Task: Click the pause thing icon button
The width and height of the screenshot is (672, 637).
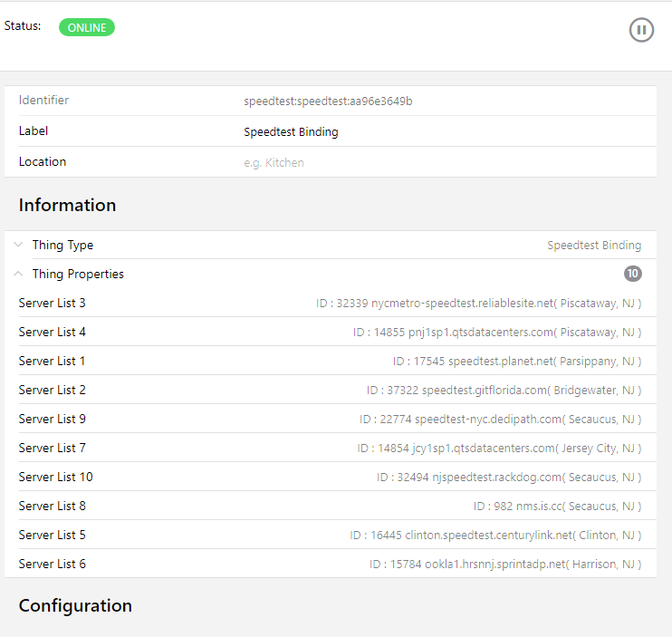Action: pyautogui.click(x=641, y=30)
